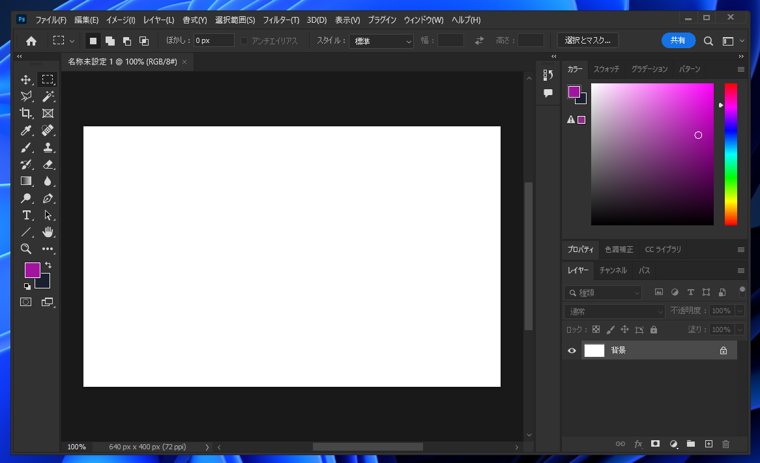Open the スタイル dropdown
The height and width of the screenshot is (463, 760).
tap(381, 41)
